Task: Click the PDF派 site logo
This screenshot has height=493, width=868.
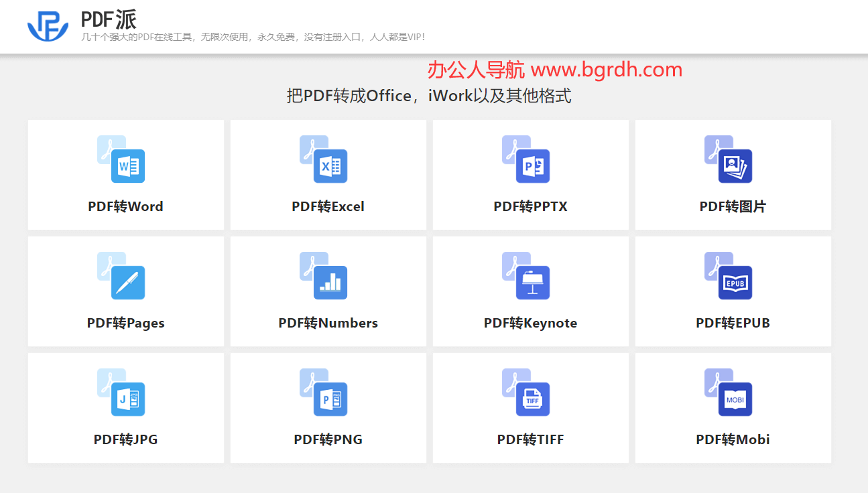Action: 46,24
